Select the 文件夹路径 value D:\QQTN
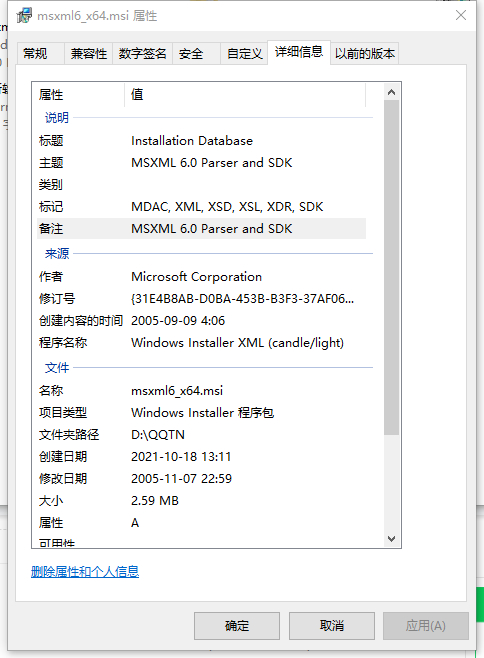484x658 pixels. 158,434
